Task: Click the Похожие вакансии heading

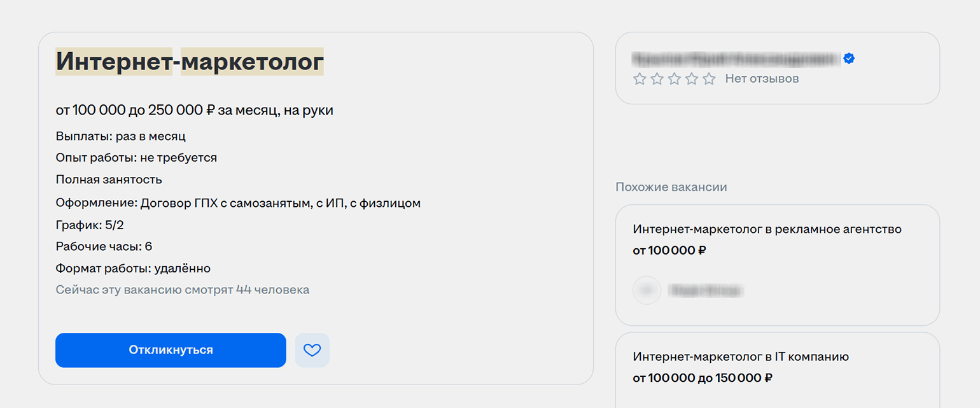Action: pos(671,187)
